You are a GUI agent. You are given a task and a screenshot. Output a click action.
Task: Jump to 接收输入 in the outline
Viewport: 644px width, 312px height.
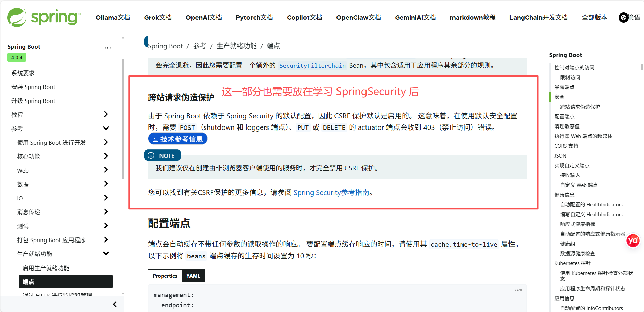coord(570,175)
